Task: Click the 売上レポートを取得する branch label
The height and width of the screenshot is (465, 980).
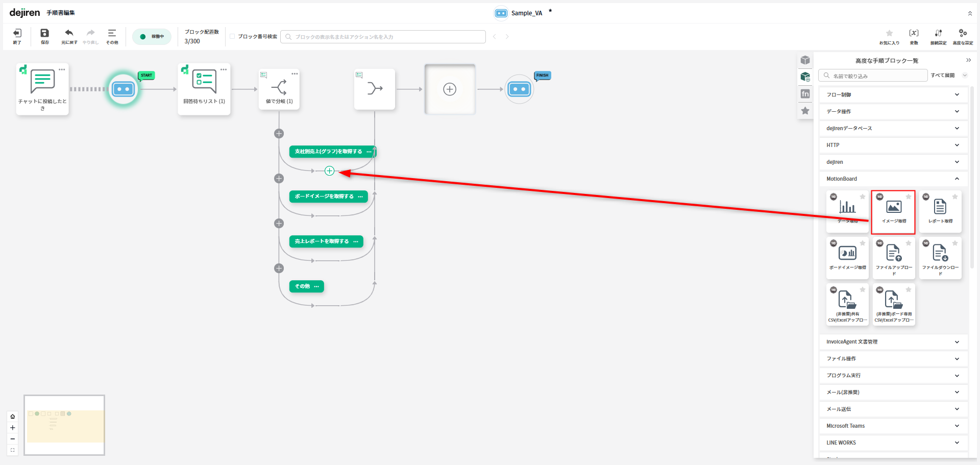Action: pos(322,241)
